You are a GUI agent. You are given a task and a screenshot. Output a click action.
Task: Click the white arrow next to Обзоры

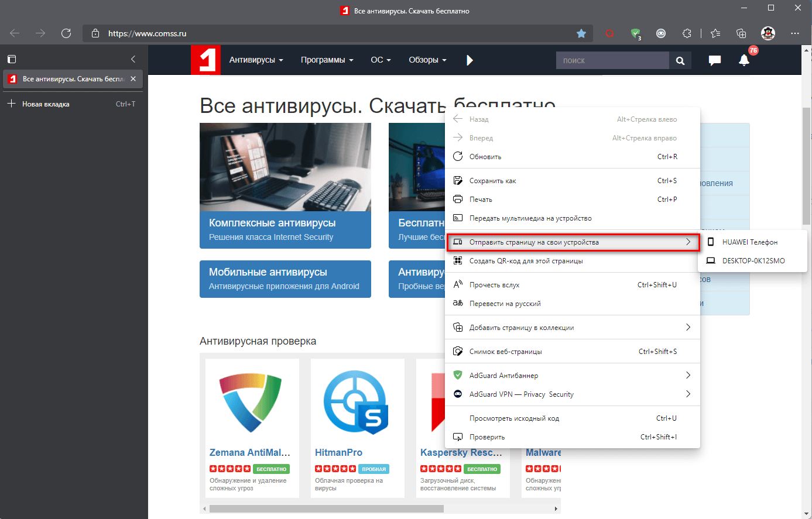pyautogui.click(x=470, y=60)
